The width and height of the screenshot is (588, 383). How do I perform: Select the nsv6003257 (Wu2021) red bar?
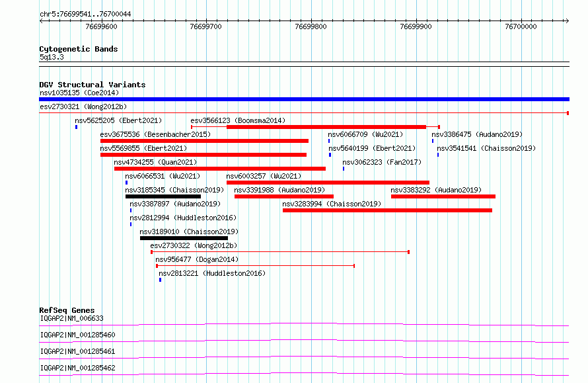(328, 183)
